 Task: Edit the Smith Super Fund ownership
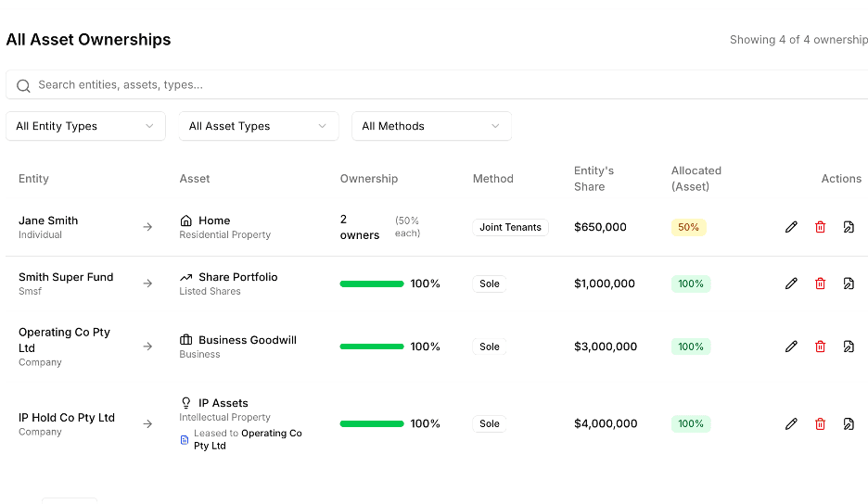(791, 283)
